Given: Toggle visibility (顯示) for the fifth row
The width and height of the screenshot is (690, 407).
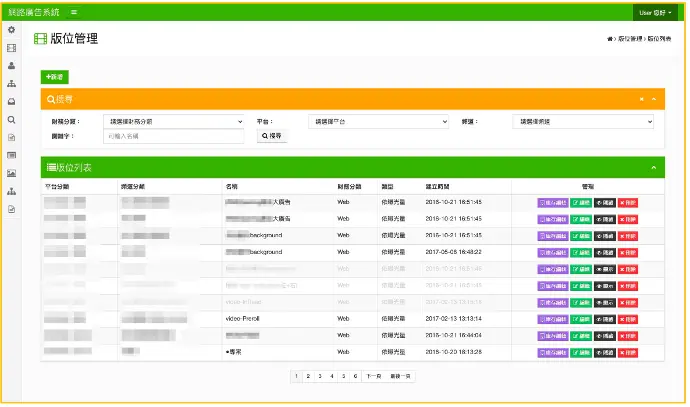Looking at the screenshot, I should [604, 269].
